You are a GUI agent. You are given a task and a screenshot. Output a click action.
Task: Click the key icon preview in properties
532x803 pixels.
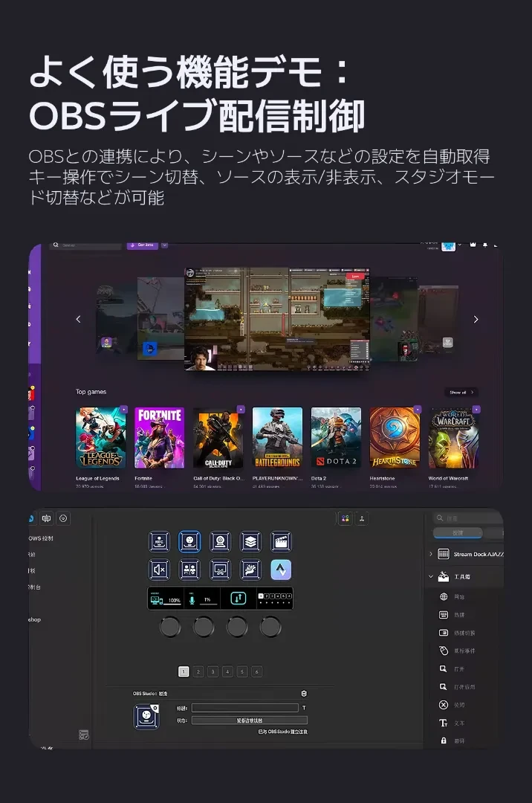coord(146,717)
